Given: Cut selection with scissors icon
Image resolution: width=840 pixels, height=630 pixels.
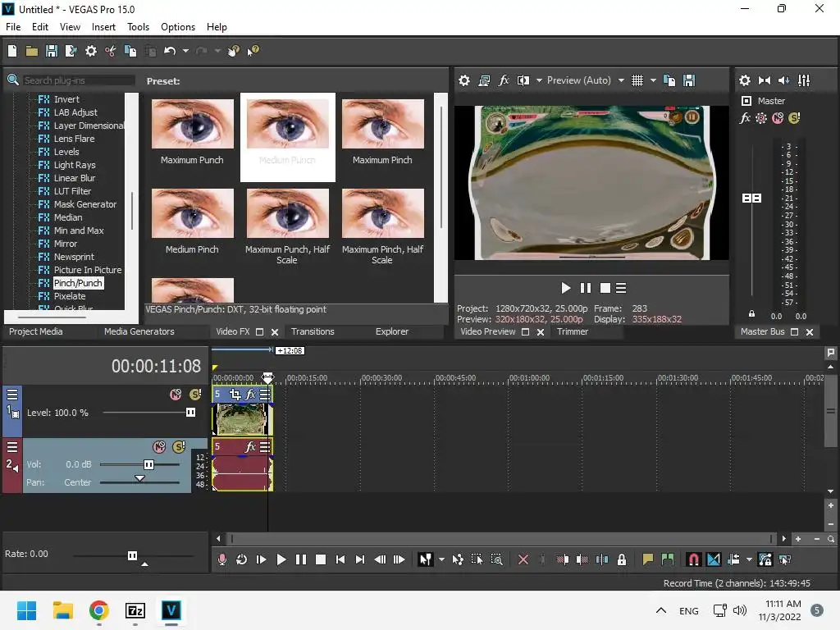Looking at the screenshot, I should 111,51.
